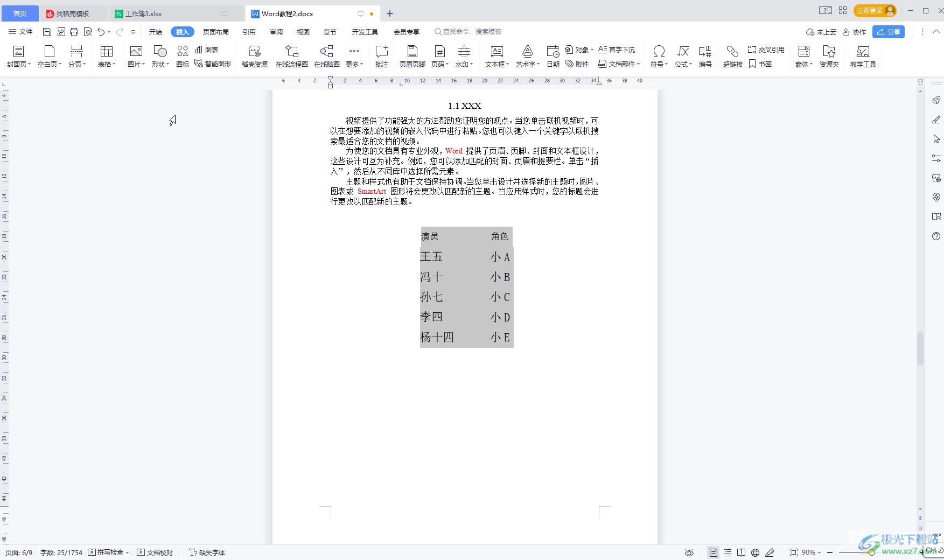Open a new tab with the plus button

coord(390,13)
